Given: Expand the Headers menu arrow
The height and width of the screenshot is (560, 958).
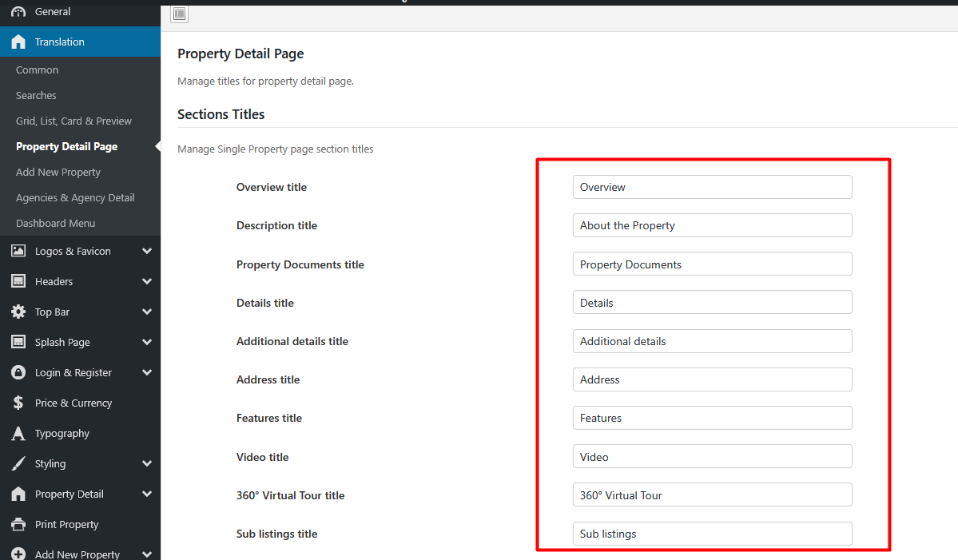Looking at the screenshot, I should [x=147, y=281].
